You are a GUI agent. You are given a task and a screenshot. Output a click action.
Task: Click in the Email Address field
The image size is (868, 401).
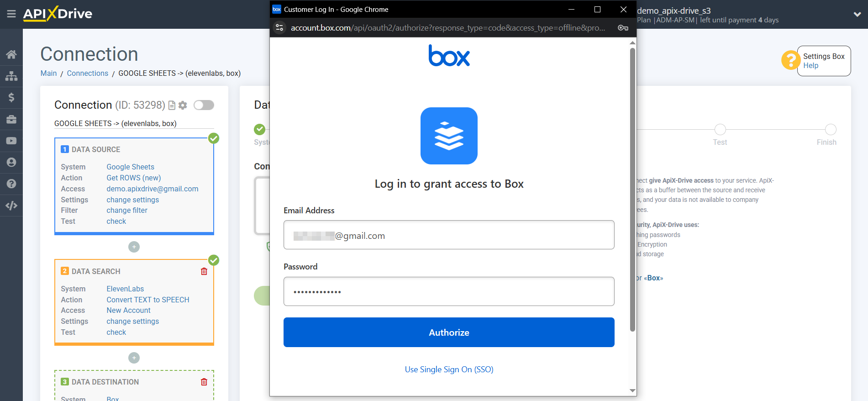(x=449, y=235)
